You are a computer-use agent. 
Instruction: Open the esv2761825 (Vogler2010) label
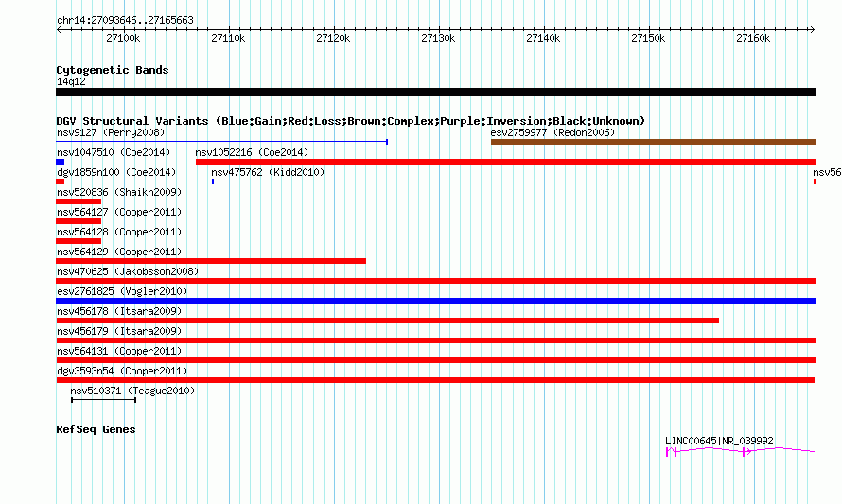tap(122, 291)
